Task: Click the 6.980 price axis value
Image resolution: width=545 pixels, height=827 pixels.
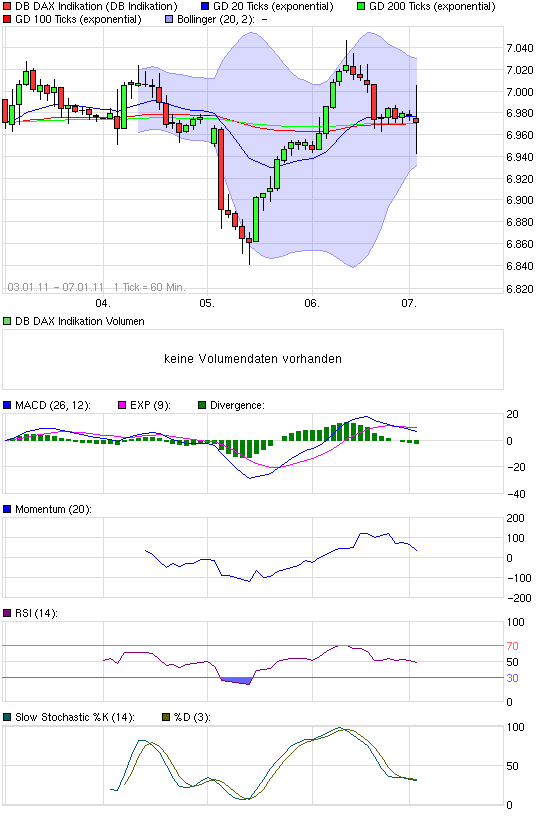Action: point(520,113)
